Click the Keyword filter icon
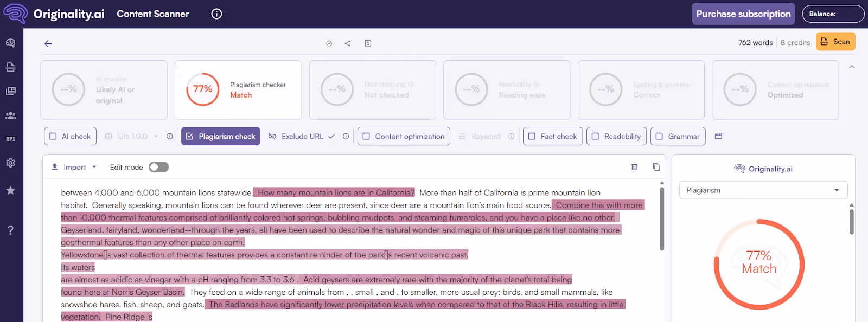868x322 pixels. 462,136
